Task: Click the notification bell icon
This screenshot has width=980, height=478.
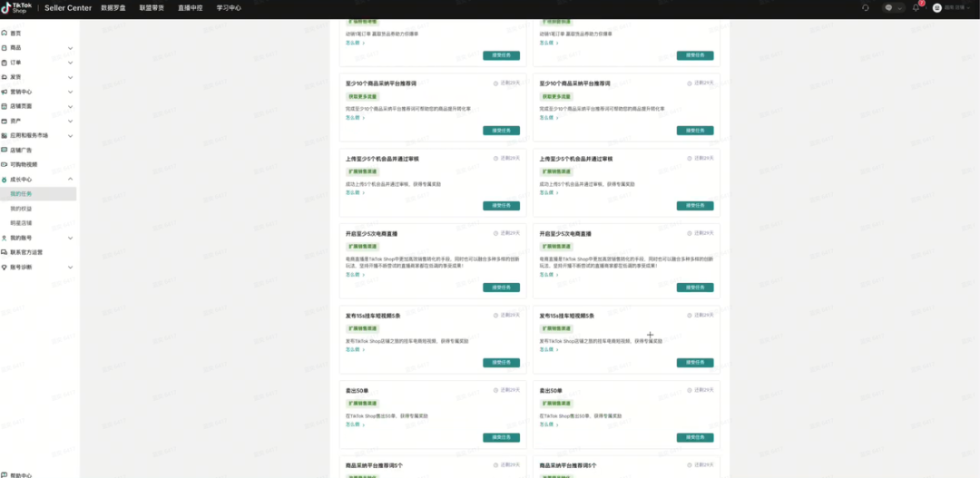Action: pyautogui.click(x=916, y=7)
